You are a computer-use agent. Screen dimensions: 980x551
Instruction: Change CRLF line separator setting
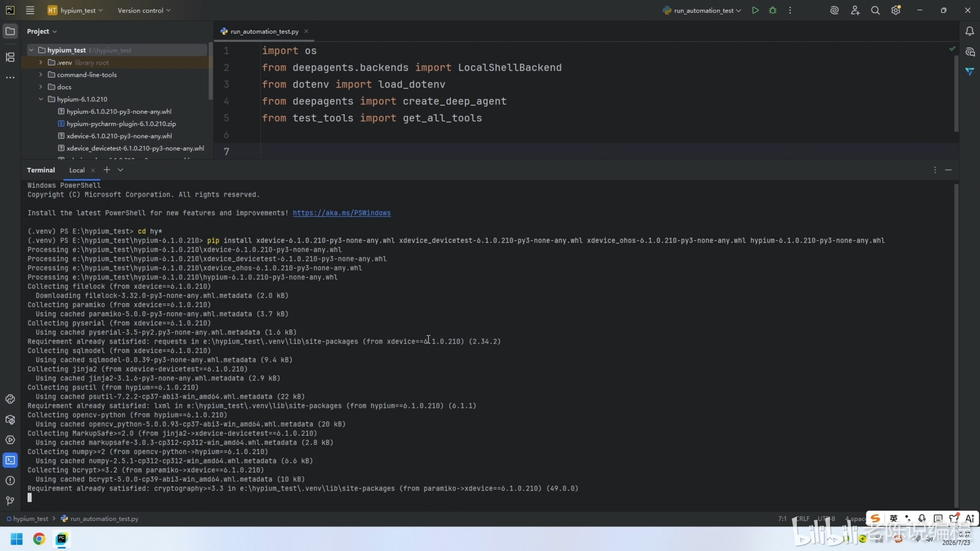[x=803, y=519]
